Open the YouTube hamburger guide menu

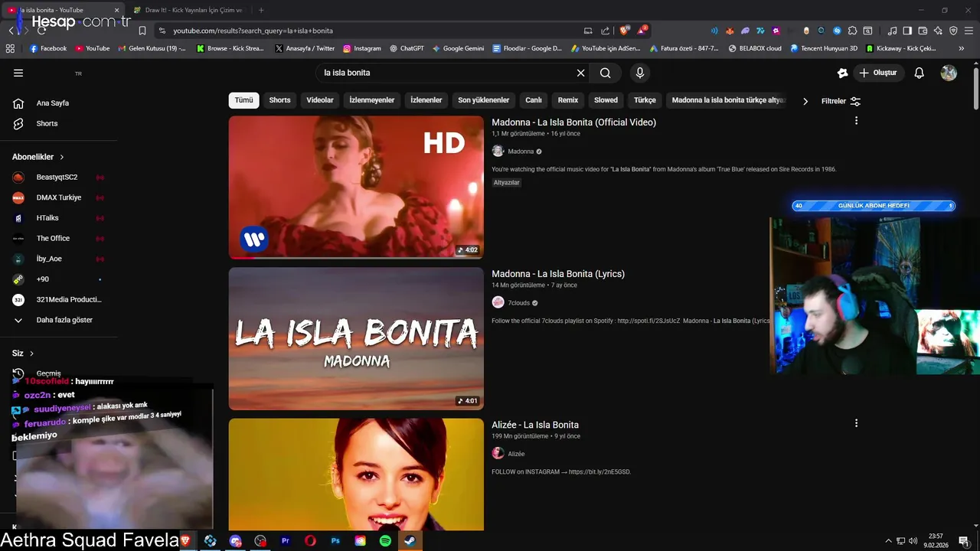pyautogui.click(x=18, y=73)
